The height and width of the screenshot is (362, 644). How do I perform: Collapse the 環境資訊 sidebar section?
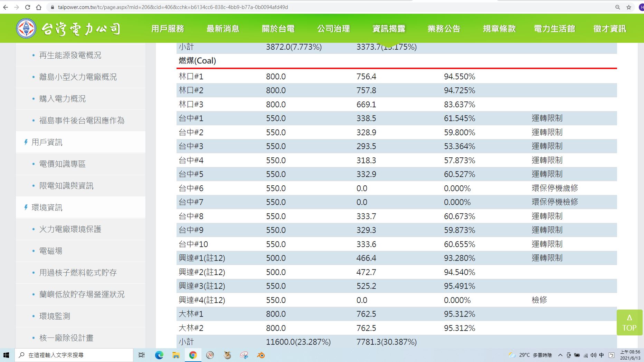tap(47, 207)
